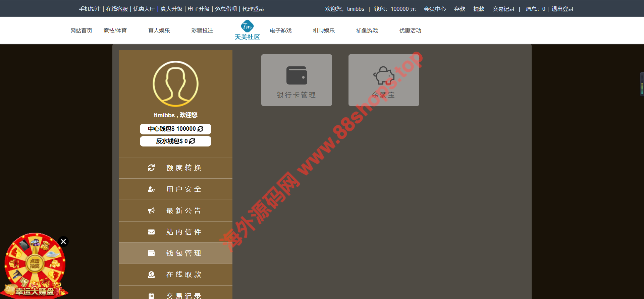Click the Tianmei community logo
The height and width of the screenshot is (299, 644).
[247, 31]
